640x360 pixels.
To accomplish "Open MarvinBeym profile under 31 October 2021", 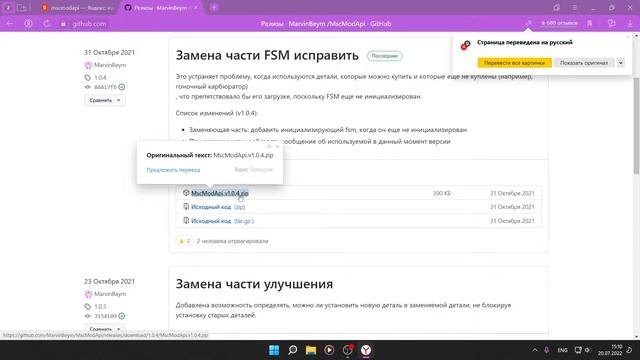I will (x=110, y=65).
